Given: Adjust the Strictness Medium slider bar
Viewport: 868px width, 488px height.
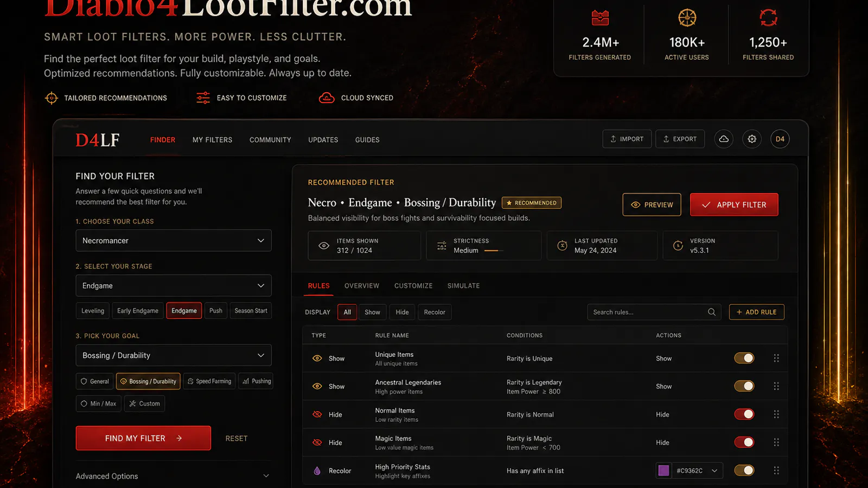Looking at the screenshot, I should 494,251.
